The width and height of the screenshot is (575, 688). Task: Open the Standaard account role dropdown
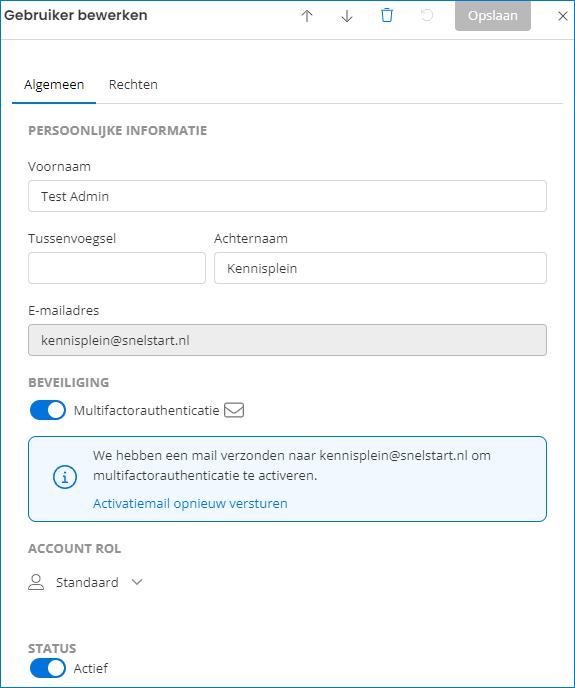point(86,582)
